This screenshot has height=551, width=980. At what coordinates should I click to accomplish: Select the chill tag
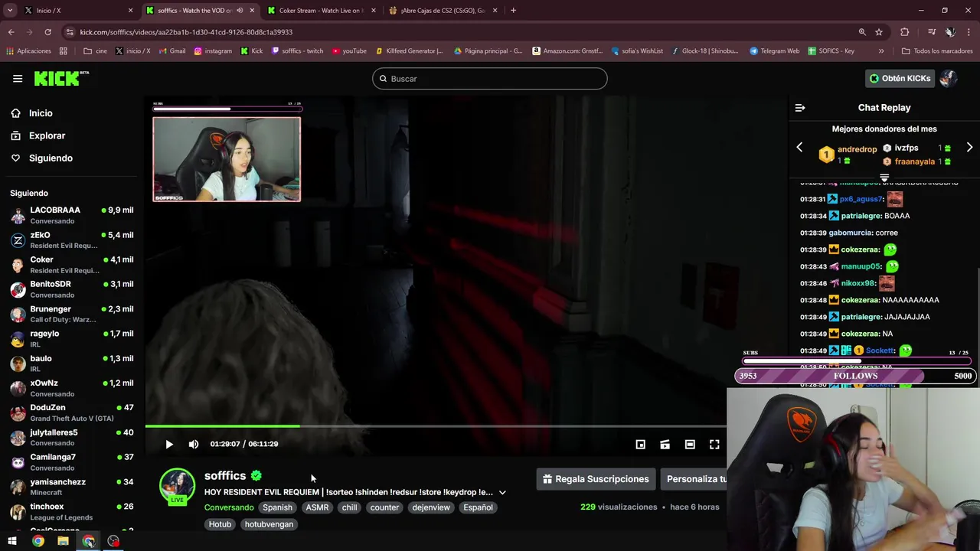pyautogui.click(x=349, y=507)
